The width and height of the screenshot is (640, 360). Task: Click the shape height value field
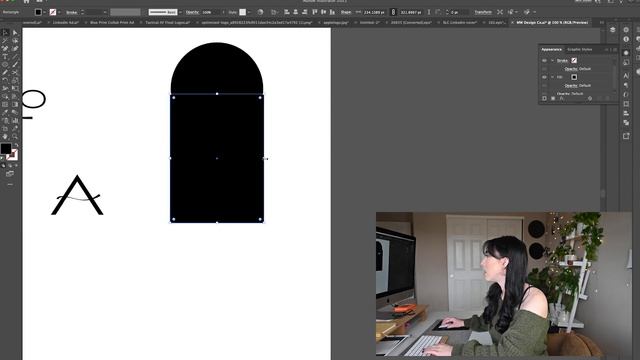pos(411,12)
